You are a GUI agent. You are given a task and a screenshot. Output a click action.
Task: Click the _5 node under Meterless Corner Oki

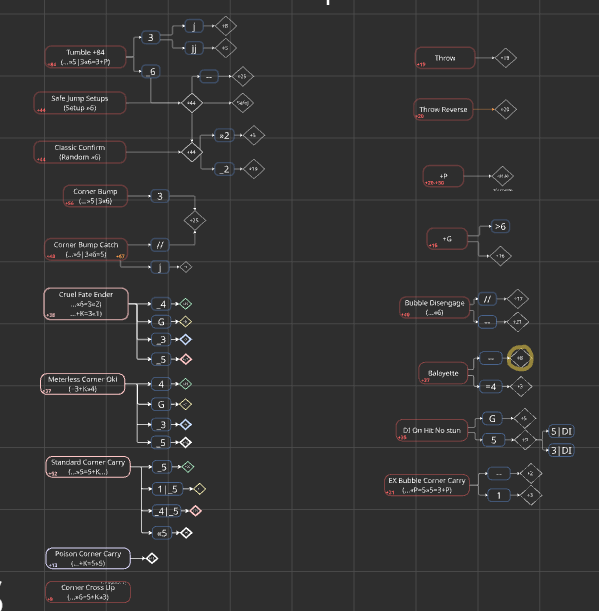(161, 443)
